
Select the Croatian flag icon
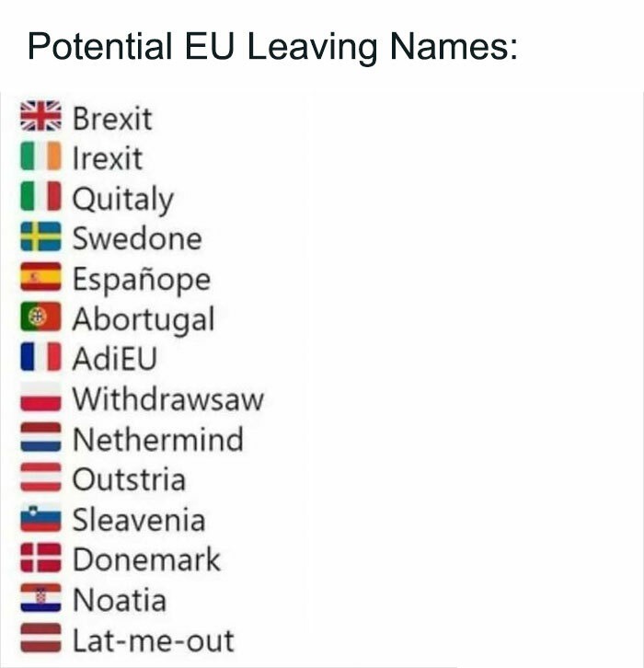40,598
